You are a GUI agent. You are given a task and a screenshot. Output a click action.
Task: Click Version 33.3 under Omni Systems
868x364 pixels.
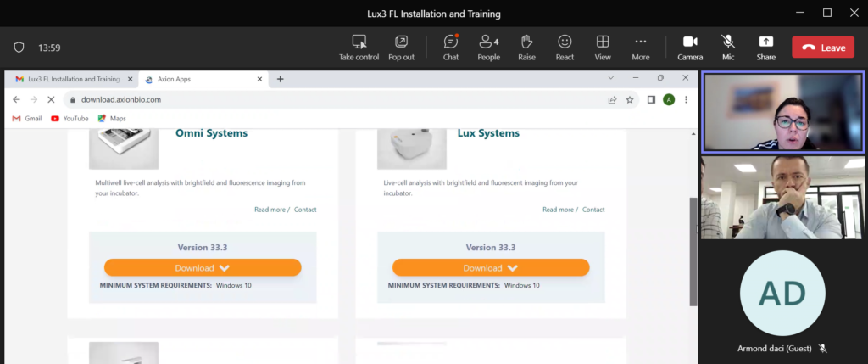tap(203, 247)
